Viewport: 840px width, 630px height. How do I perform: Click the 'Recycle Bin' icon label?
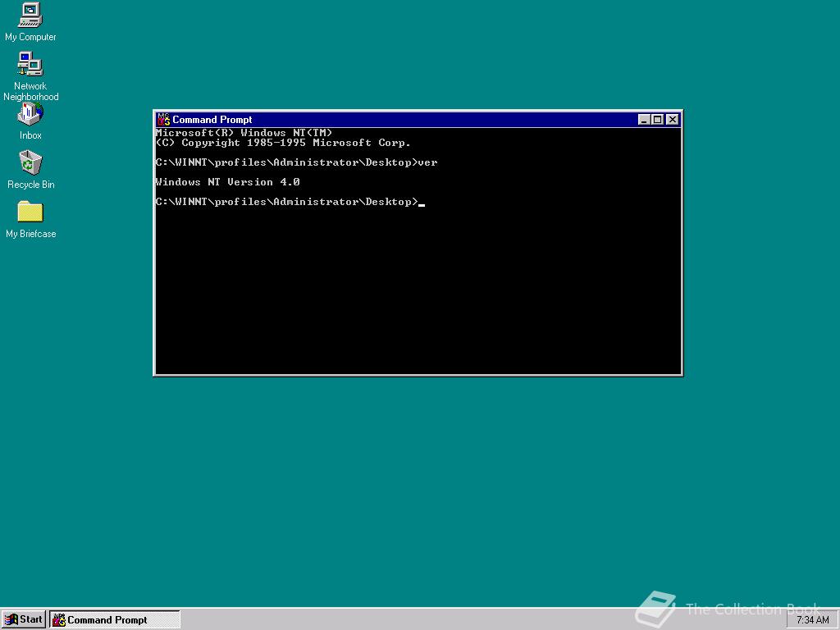pyautogui.click(x=30, y=185)
